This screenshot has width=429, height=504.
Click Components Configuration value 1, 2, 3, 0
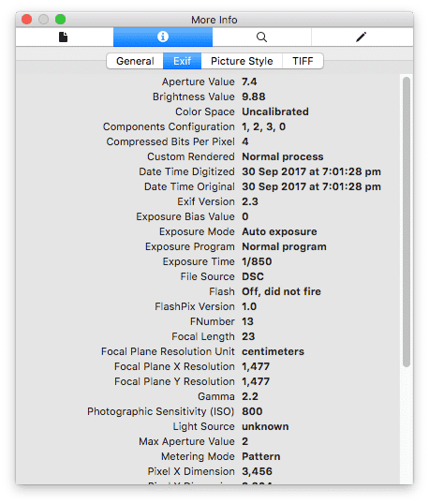click(263, 126)
